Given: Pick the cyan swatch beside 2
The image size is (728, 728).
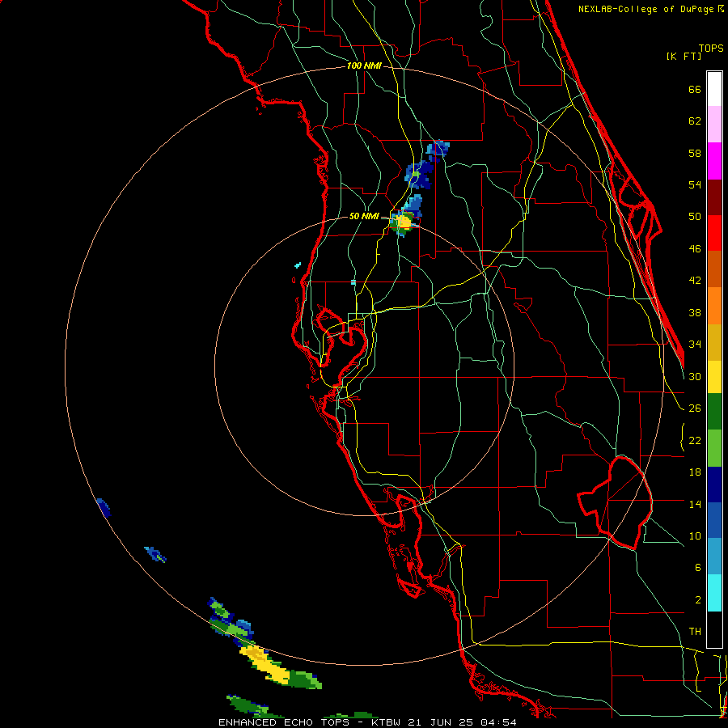Looking at the screenshot, I should click(714, 593).
